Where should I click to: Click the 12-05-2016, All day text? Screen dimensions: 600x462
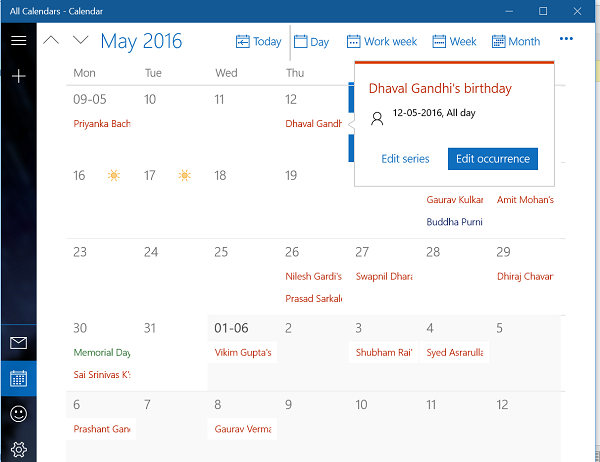pos(434,113)
